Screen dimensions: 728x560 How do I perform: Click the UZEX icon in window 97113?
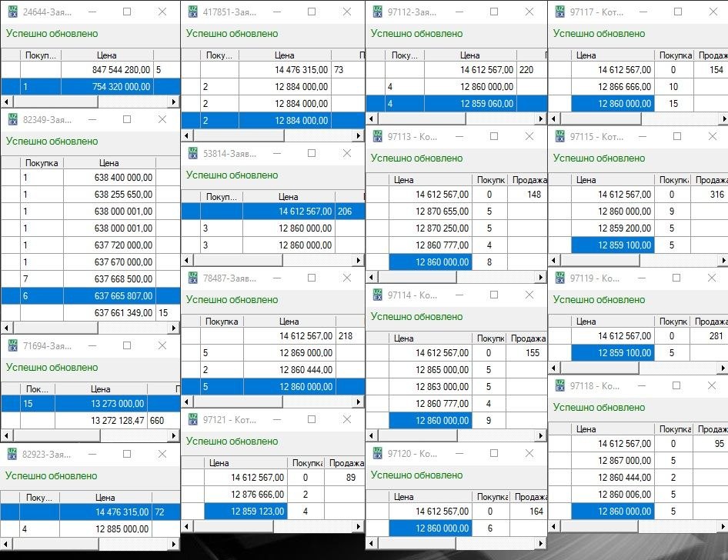(x=377, y=136)
